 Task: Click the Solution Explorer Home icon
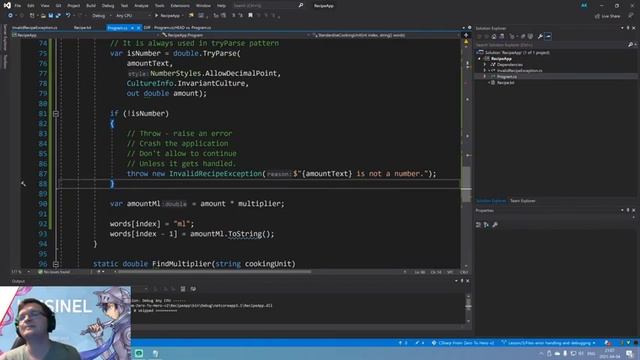(494, 36)
